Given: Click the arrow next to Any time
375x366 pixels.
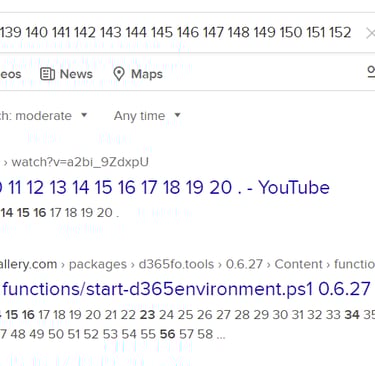Looking at the screenshot, I should point(177,115).
